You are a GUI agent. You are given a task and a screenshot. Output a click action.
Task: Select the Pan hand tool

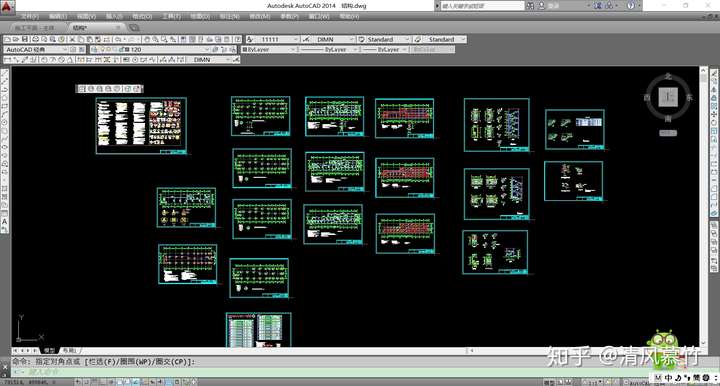coord(147,39)
